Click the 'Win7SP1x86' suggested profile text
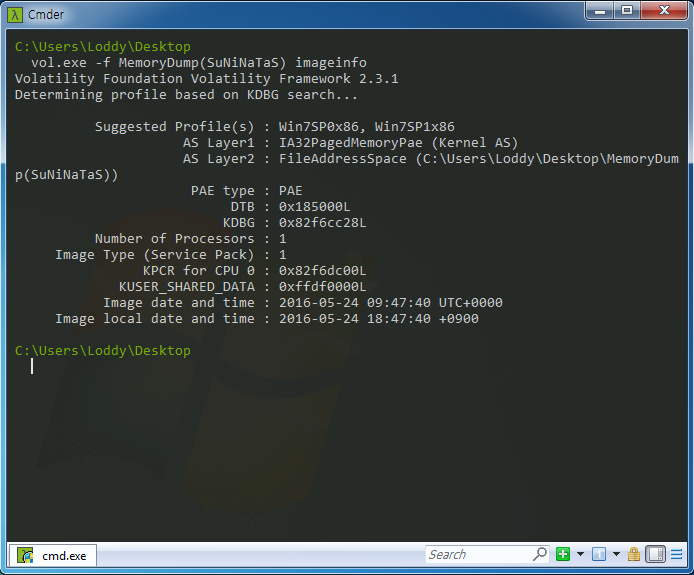The height and width of the screenshot is (575, 694). [x=415, y=127]
